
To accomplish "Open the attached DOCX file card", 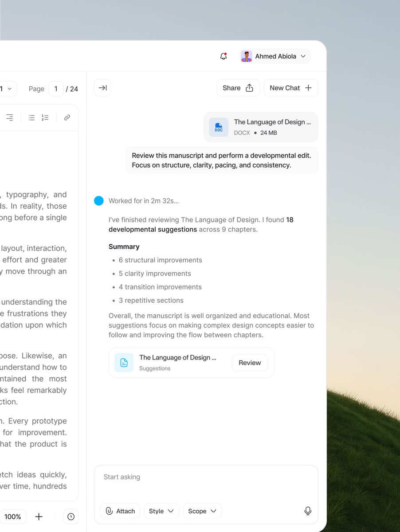I will (261, 127).
